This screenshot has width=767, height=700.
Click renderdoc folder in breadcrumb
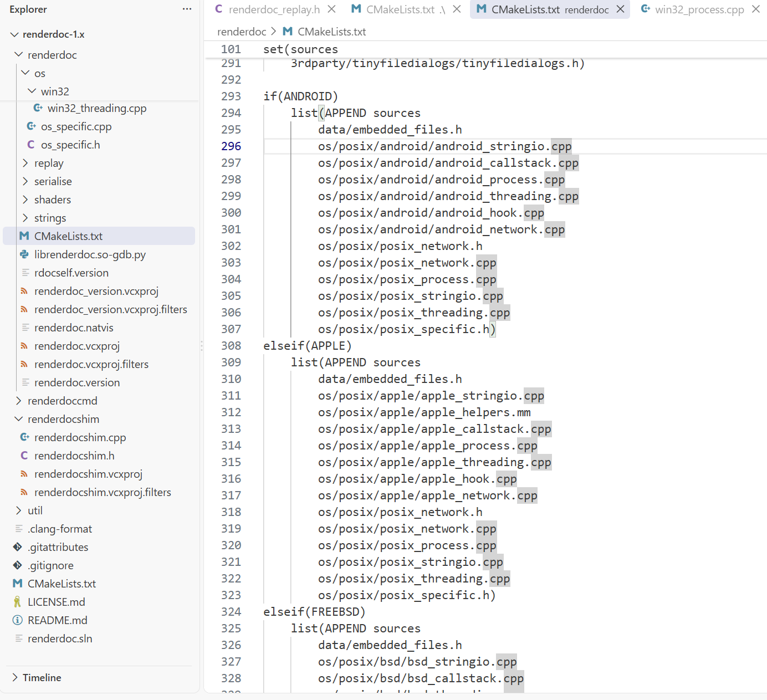[242, 32]
